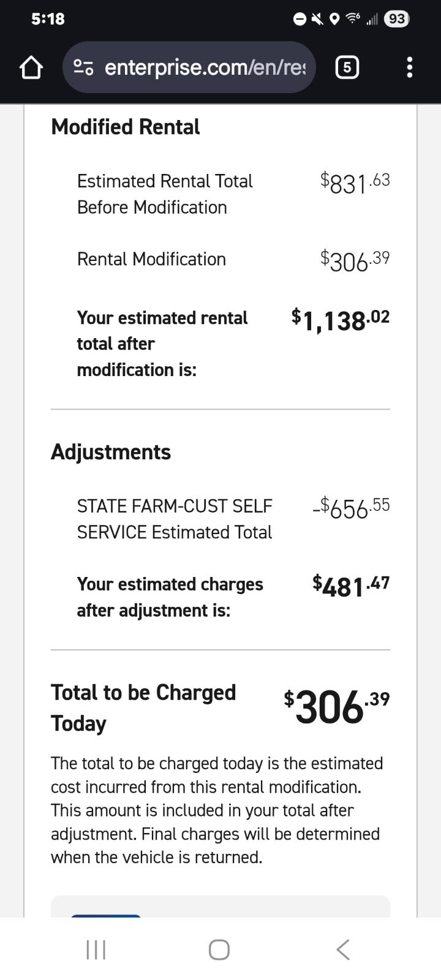
Task: Open site info icon in address bar
Action: 83,67
